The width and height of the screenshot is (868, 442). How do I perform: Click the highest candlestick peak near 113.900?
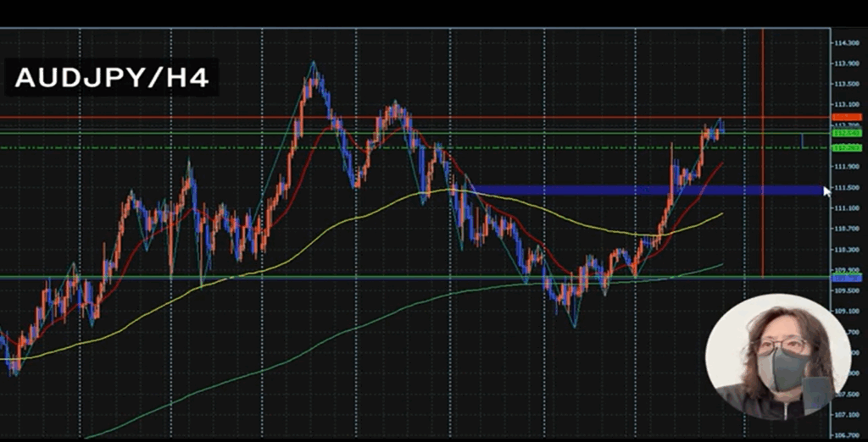coord(314,66)
